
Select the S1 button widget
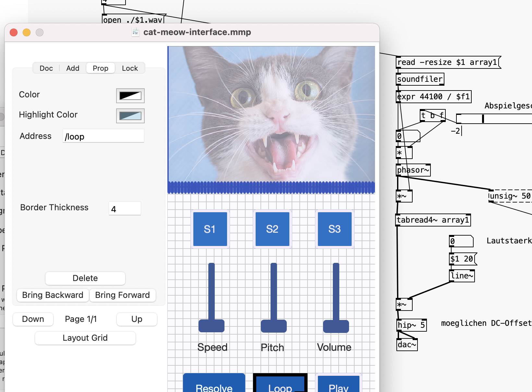[210, 229]
